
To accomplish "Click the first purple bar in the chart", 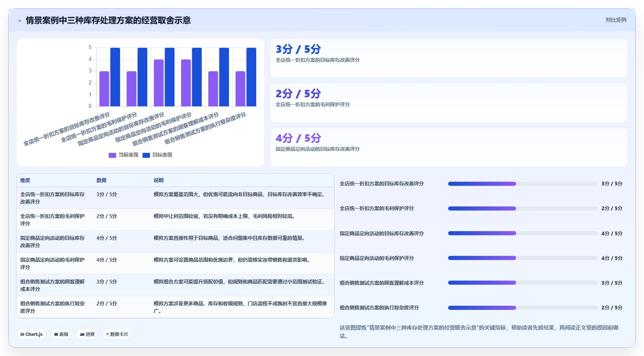I will point(104,89).
